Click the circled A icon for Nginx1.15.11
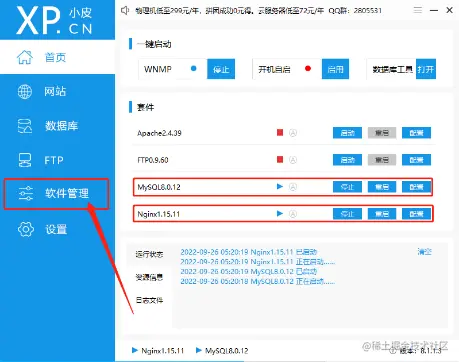Screen dimensions: 459x362 (x=293, y=214)
